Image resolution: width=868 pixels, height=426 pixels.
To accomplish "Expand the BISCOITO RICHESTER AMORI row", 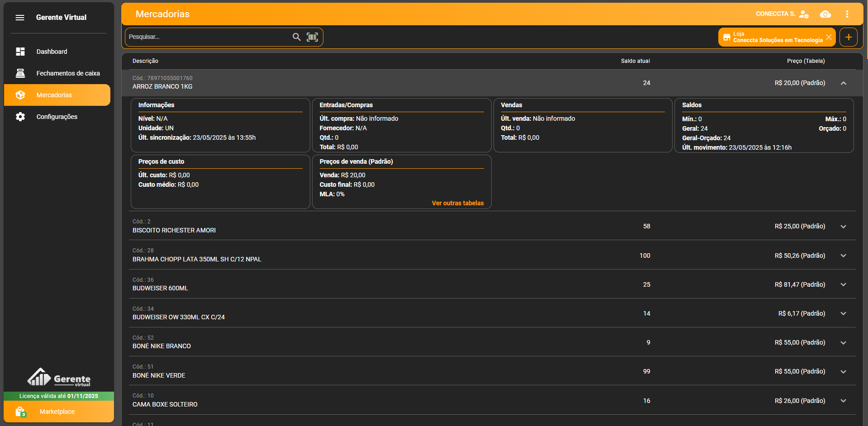I will 843,227.
